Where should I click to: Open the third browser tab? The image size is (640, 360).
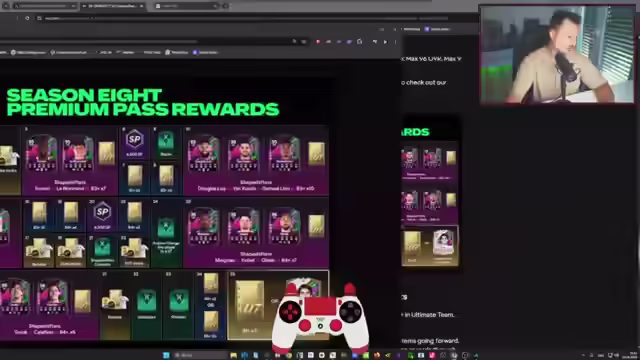pos(187,6)
